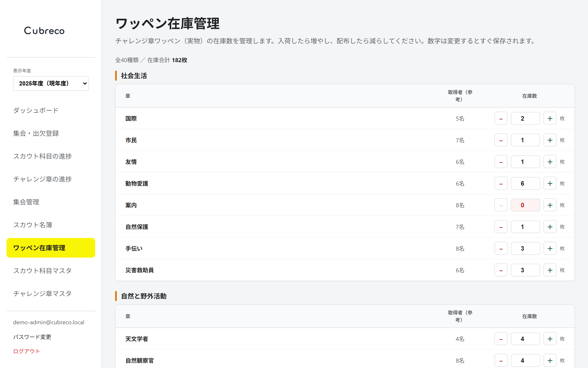The height and width of the screenshot is (368, 588).
Task: Decrease stock for 天文学者 badge
Action: pyautogui.click(x=501, y=339)
